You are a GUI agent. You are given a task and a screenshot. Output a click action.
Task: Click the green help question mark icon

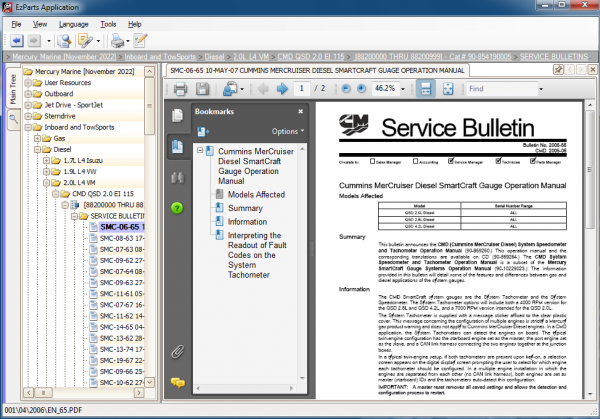point(177,207)
